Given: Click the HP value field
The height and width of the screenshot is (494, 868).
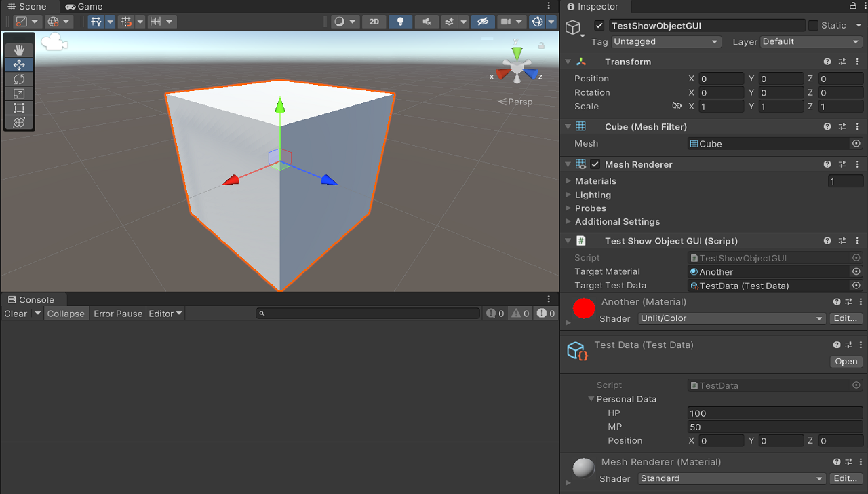Looking at the screenshot, I should 774,413.
